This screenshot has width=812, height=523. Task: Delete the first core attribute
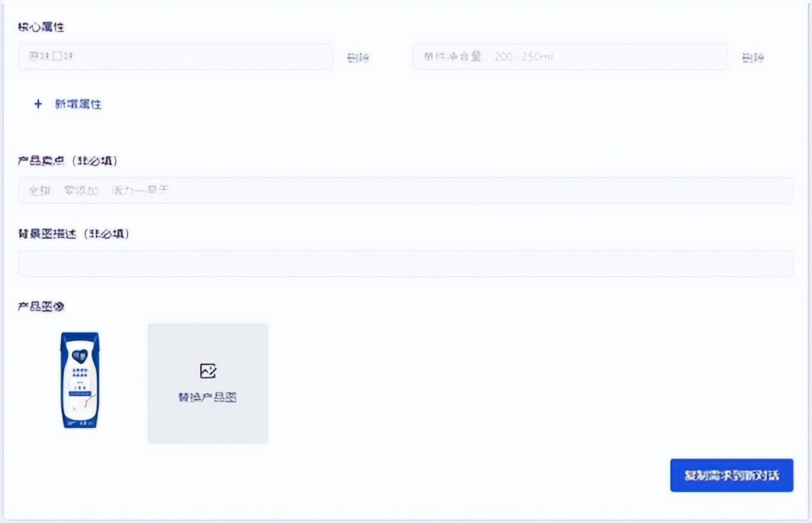[357, 58]
